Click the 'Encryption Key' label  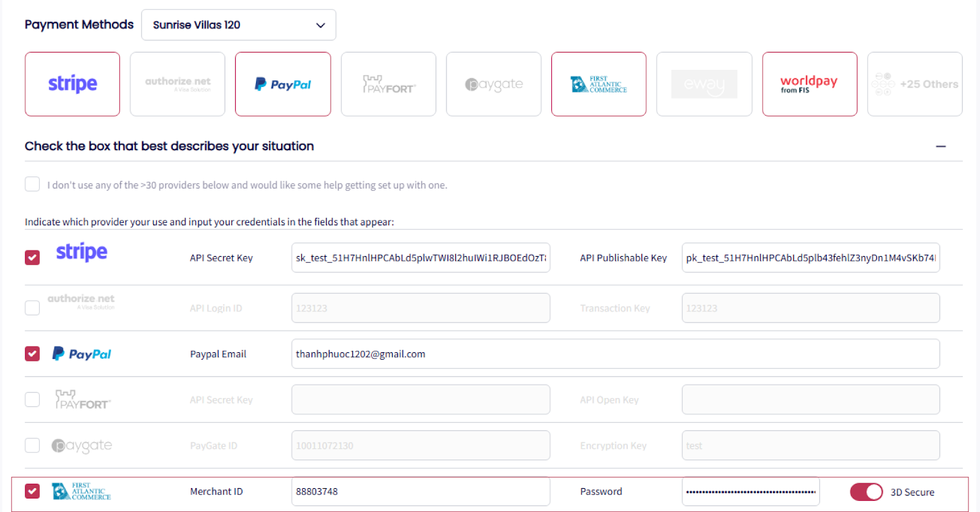click(613, 446)
